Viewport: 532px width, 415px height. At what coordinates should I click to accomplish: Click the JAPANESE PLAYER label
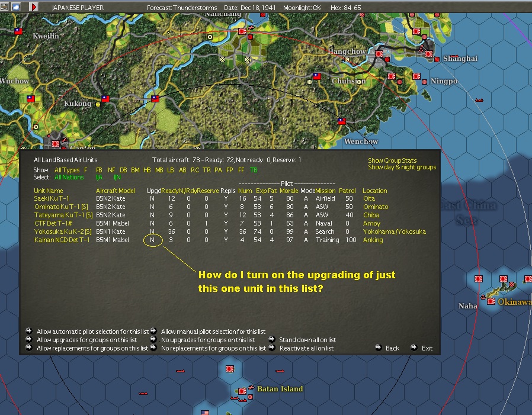pyautogui.click(x=78, y=8)
